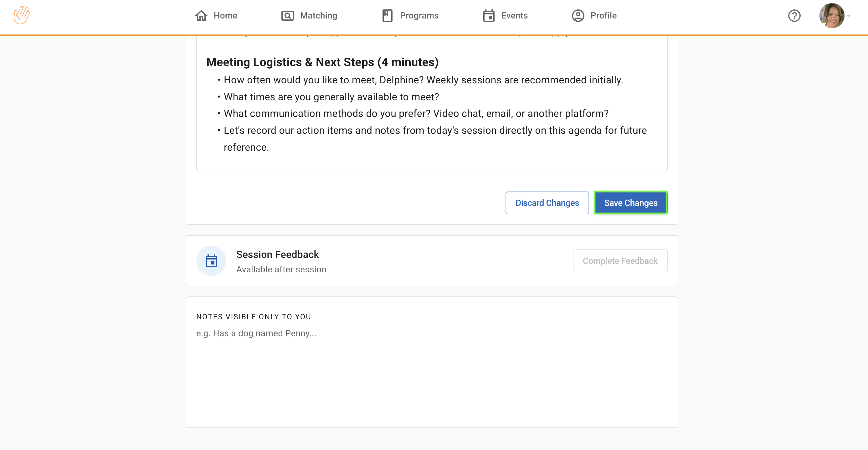
Task: Navigate to the Events menu item
Action: (514, 16)
